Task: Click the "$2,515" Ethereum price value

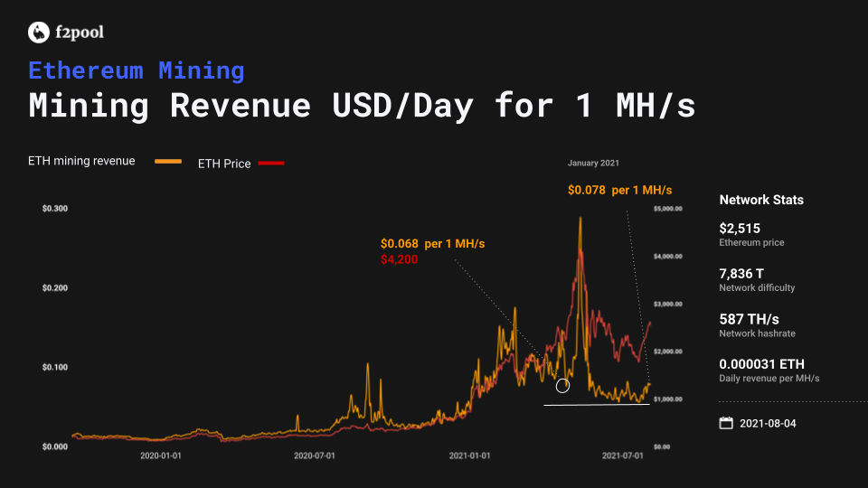Action: point(740,229)
